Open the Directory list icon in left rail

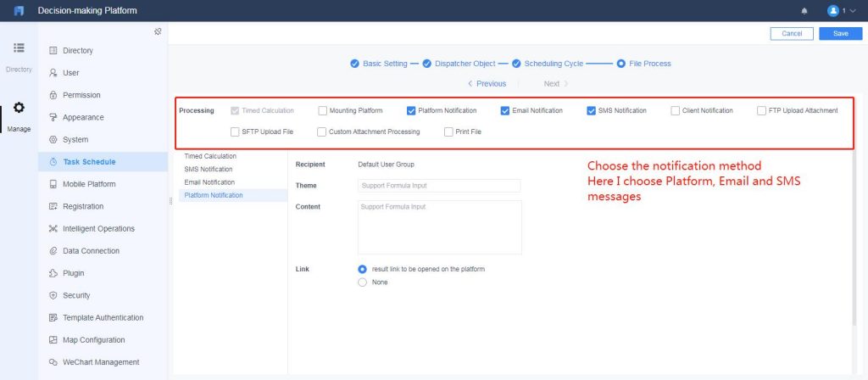[x=19, y=47]
